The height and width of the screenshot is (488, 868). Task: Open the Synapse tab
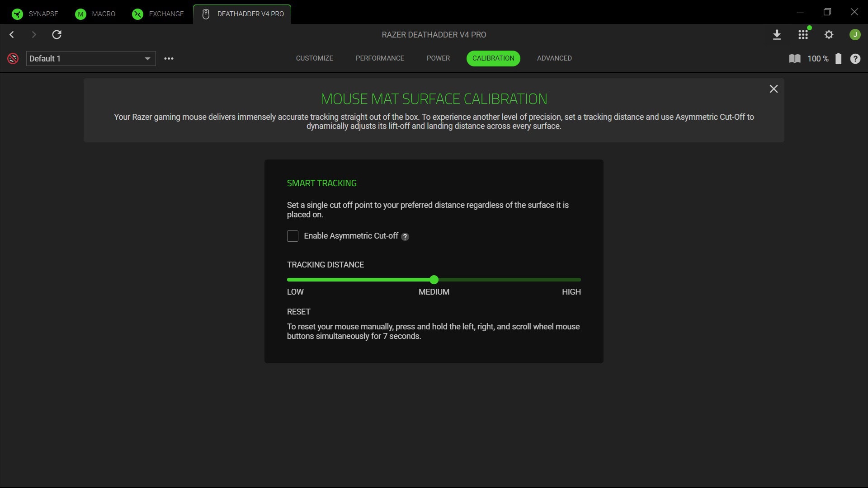click(x=35, y=14)
